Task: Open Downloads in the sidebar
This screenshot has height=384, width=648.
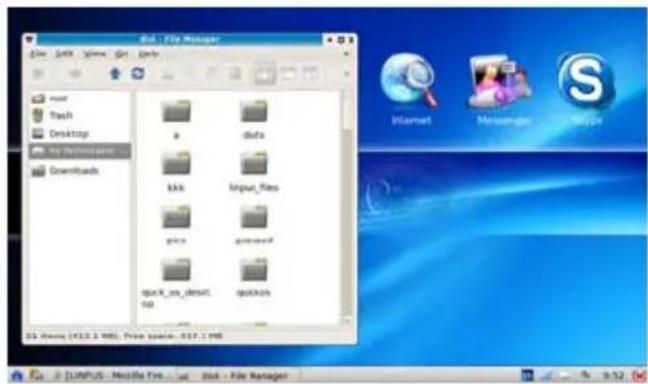Action: pyautogui.click(x=65, y=171)
